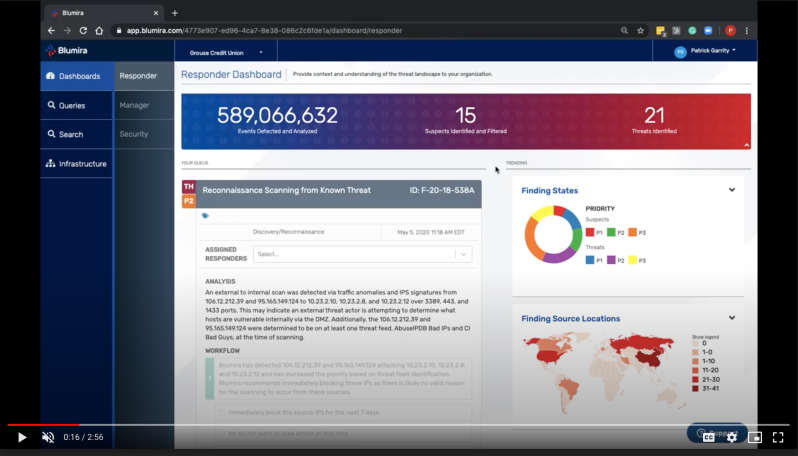Bookmark this page with the star icon
Screen dimensions: 798x456
(x=641, y=30)
